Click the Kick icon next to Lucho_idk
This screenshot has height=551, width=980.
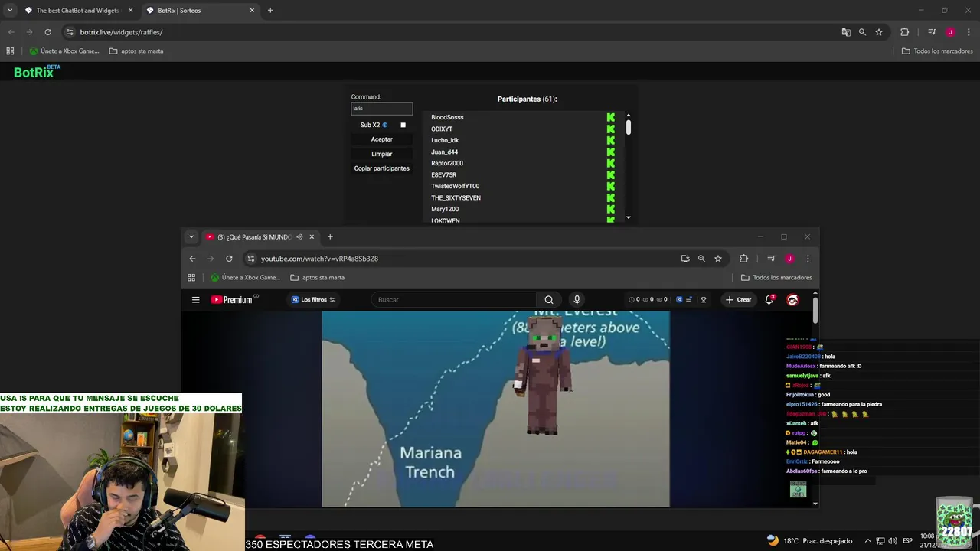(x=610, y=140)
